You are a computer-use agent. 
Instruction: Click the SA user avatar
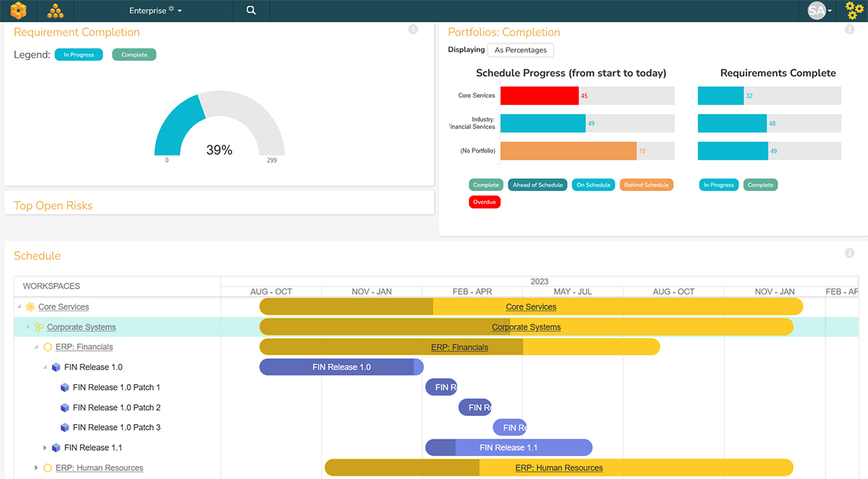click(x=817, y=11)
